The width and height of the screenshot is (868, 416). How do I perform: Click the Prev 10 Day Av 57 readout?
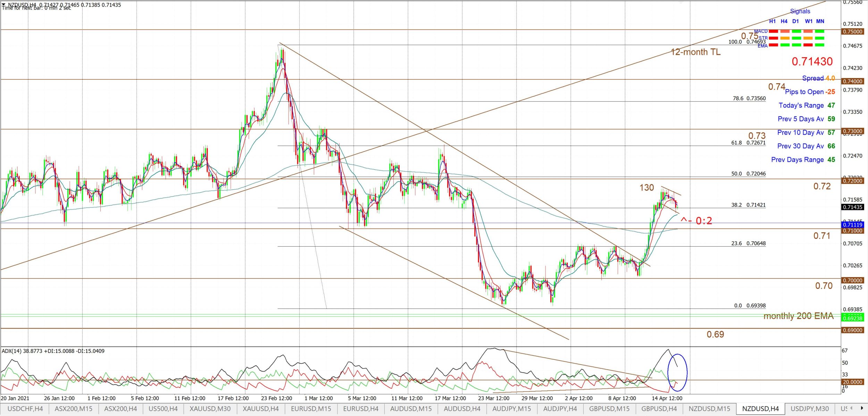pos(806,133)
